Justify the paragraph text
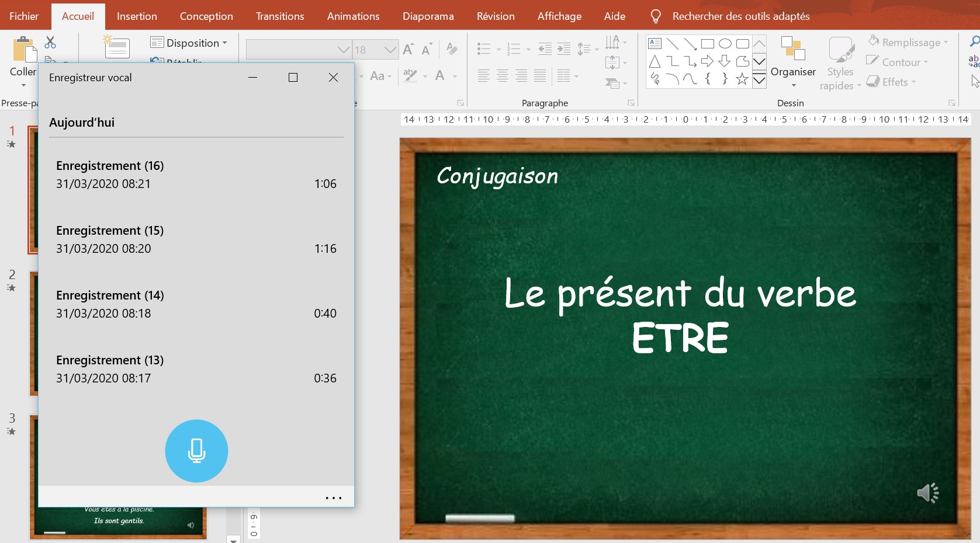 coord(540,75)
